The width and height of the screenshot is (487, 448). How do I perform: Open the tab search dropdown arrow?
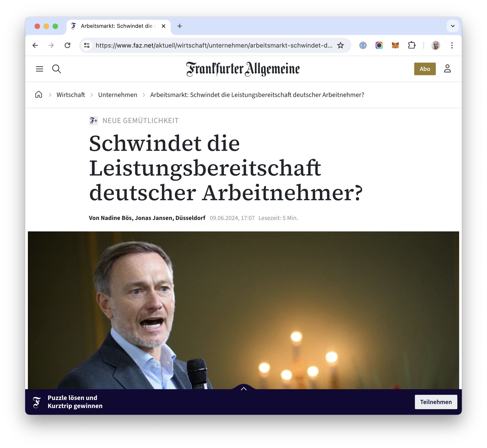tap(453, 26)
